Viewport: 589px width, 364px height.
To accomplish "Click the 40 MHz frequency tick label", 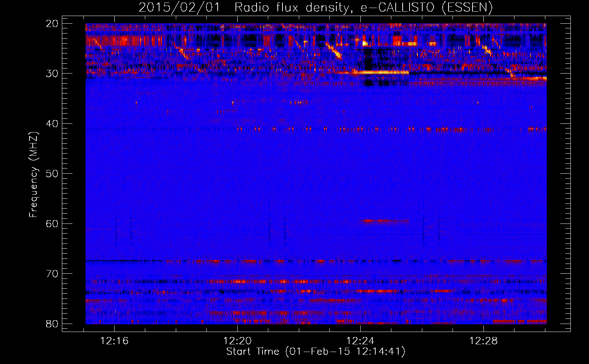I will tap(52, 124).
